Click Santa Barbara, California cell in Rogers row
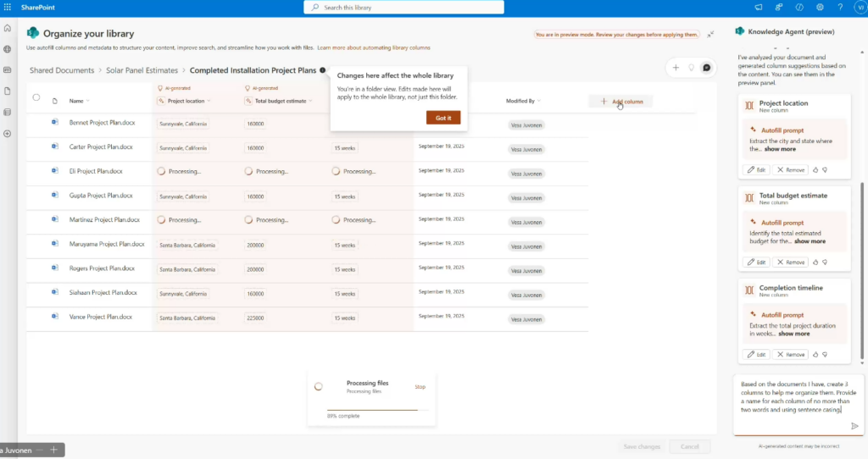 click(187, 269)
